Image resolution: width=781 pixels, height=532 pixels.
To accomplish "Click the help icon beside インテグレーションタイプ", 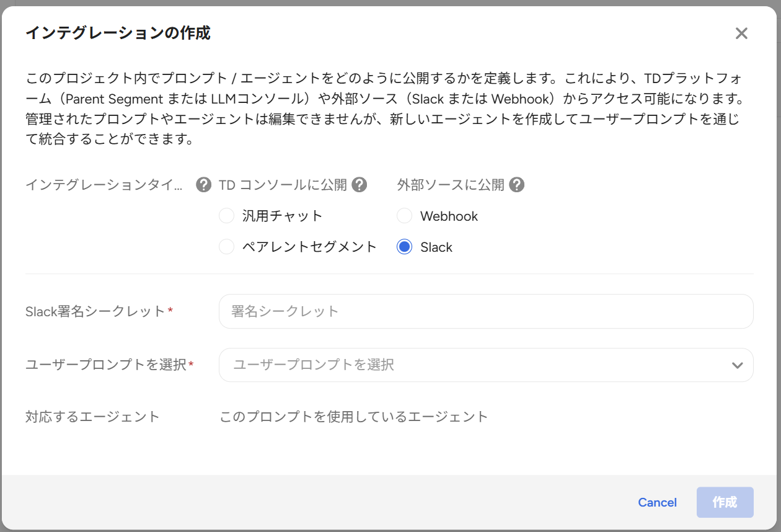I will coord(203,185).
